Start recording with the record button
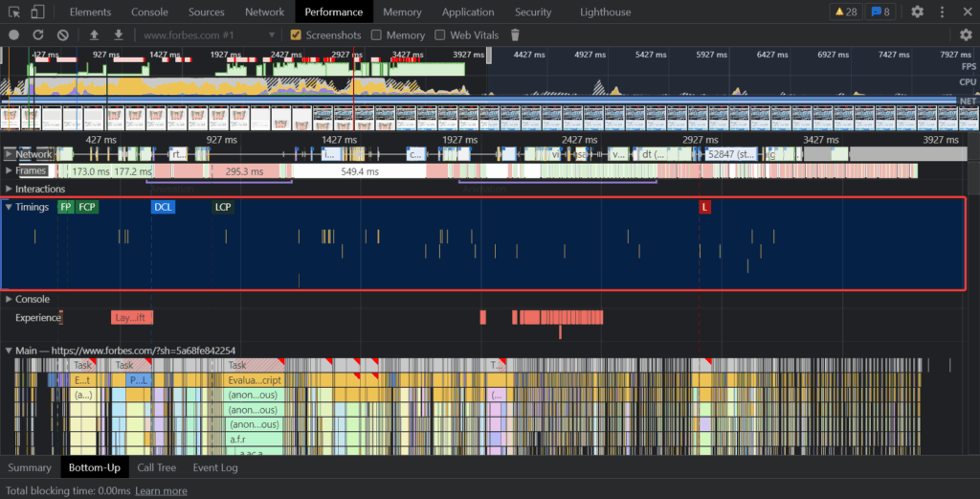980x499 pixels. pos(14,35)
